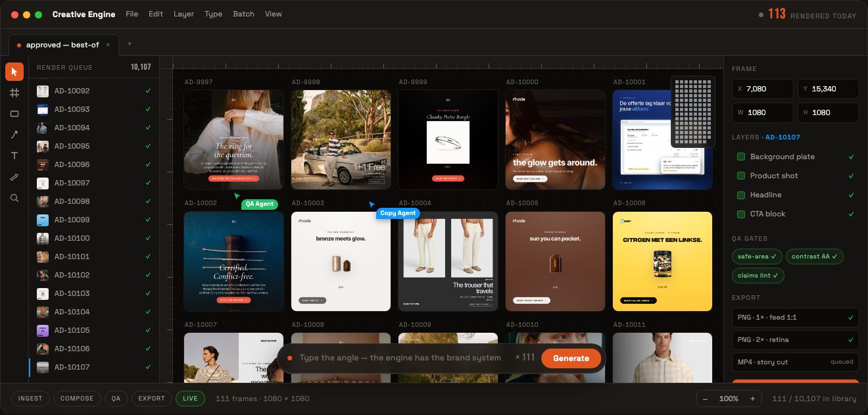Open the EXPORT stage pill
The width and height of the screenshot is (868, 415).
pos(151,399)
